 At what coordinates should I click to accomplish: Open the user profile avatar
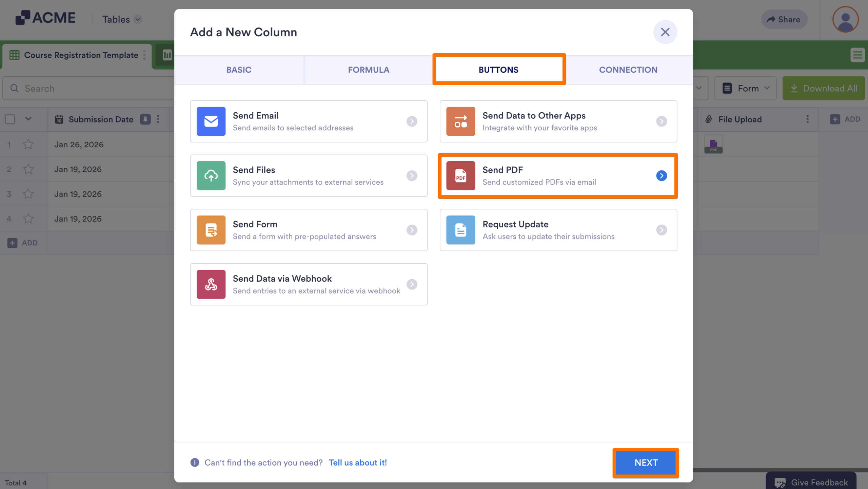pyautogui.click(x=845, y=19)
